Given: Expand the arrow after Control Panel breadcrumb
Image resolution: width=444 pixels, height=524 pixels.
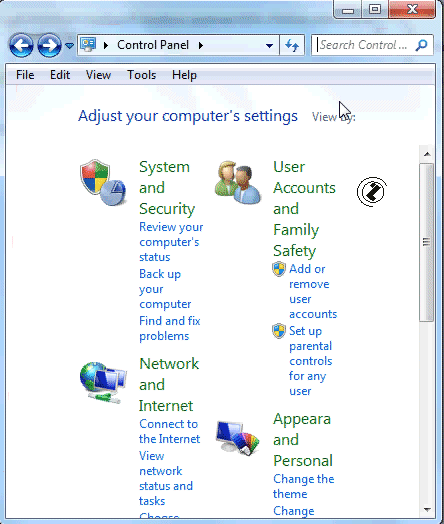Looking at the screenshot, I should (200, 45).
